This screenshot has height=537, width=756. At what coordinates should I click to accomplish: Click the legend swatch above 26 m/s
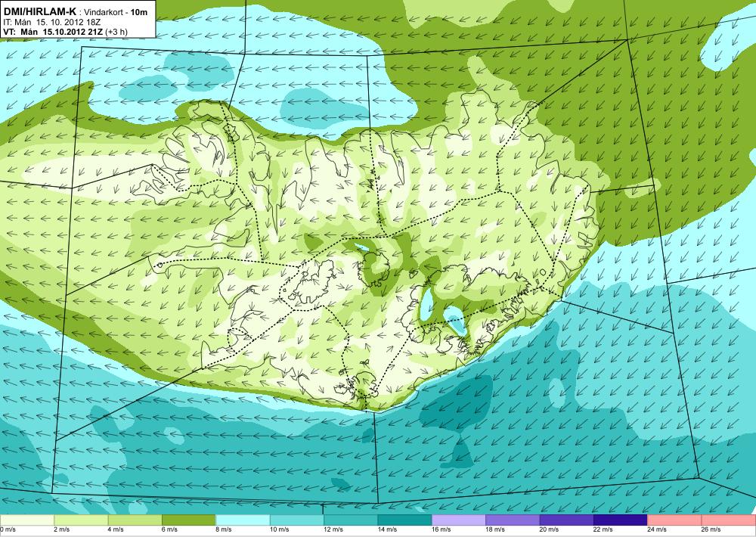729,520
